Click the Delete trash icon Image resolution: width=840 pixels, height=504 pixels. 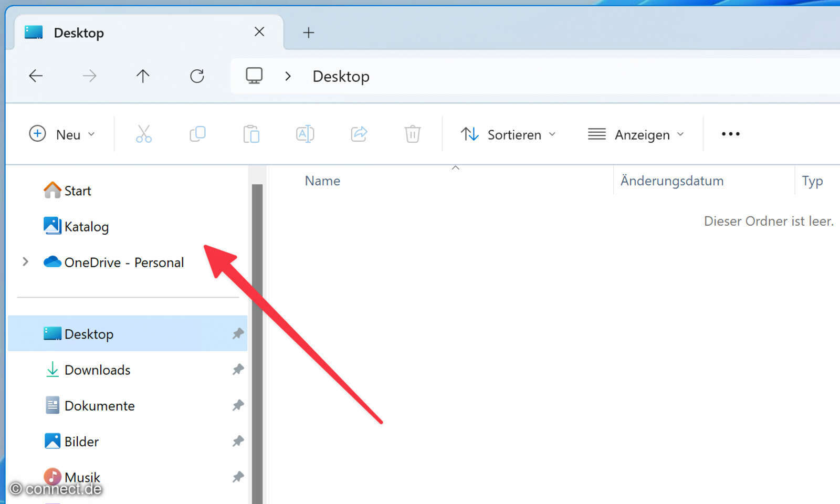(413, 134)
